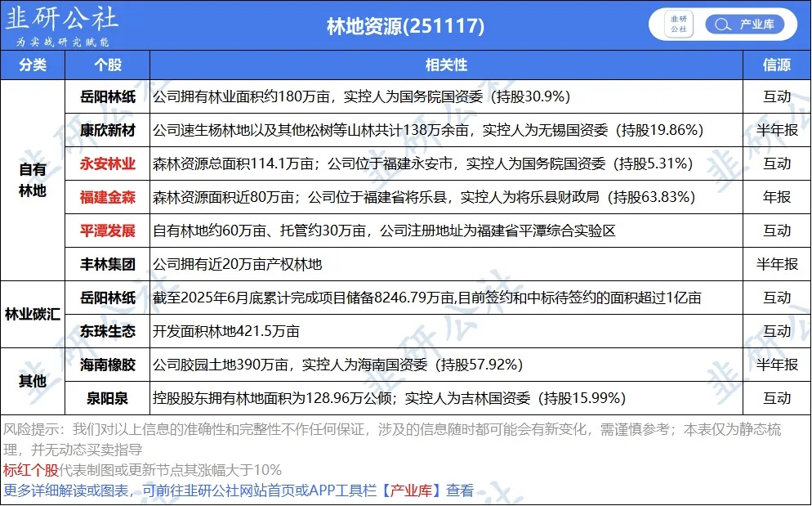Select the 其他 category cell

tap(33, 381)
